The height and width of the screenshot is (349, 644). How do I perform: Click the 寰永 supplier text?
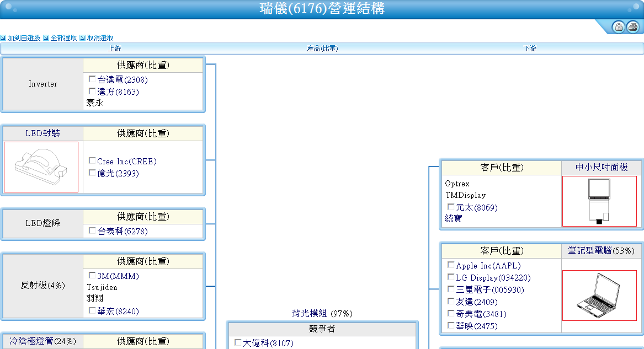click(x=95, y=103)
